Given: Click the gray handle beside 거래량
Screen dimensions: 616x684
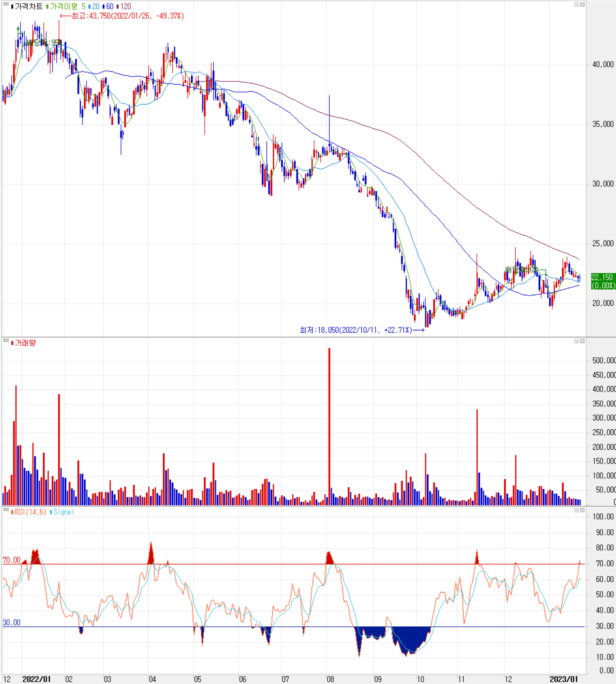Looking at the screenshot, I should pyautogui.click(x=6, y=341).
